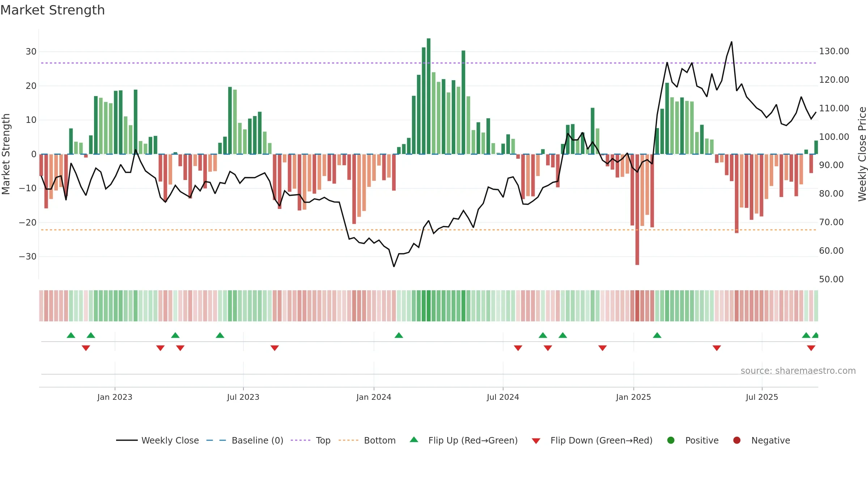Click the blue dashed Baseline legend sample
The height and width of the screenshot is (488, 868).
[216, 440]
